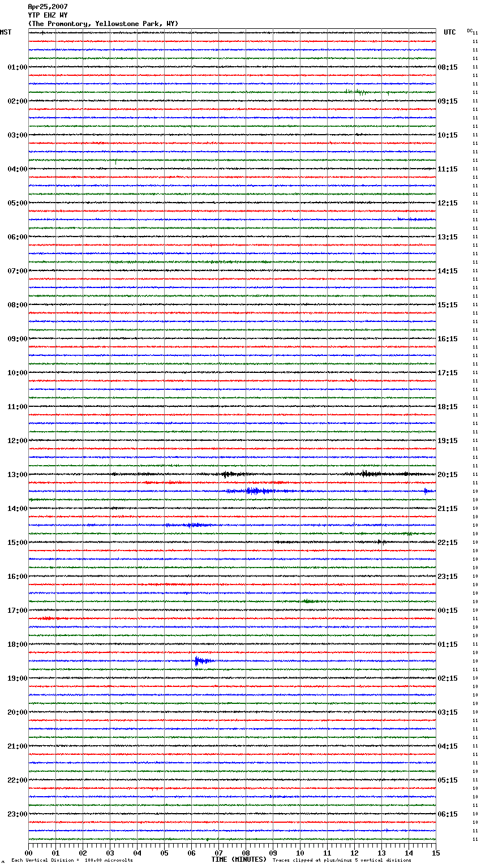Click the '10:00' MST time label

(17, 373)
